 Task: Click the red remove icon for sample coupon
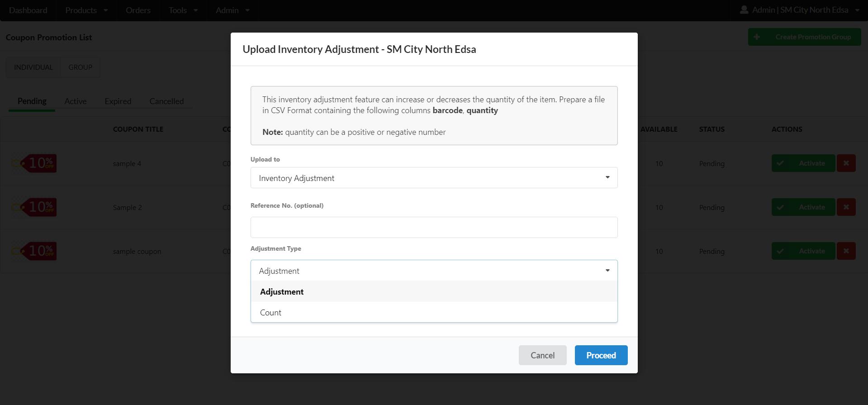click(x=846, y=251)
